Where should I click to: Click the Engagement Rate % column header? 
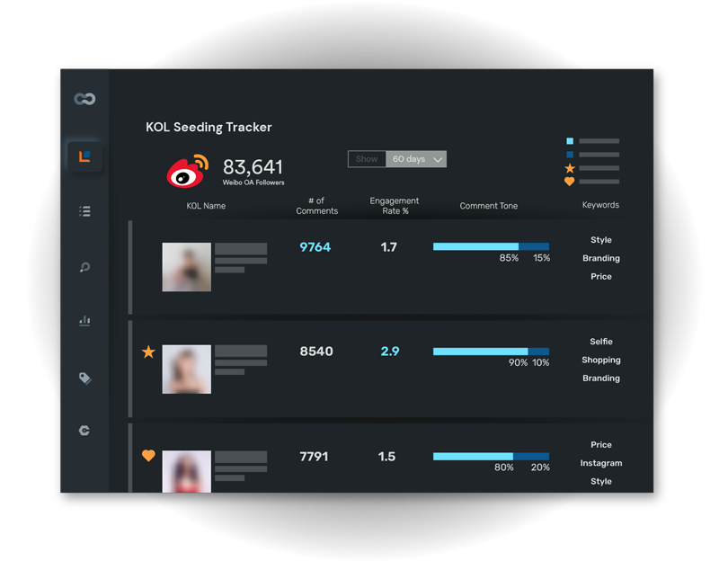(x=395, y=206)
